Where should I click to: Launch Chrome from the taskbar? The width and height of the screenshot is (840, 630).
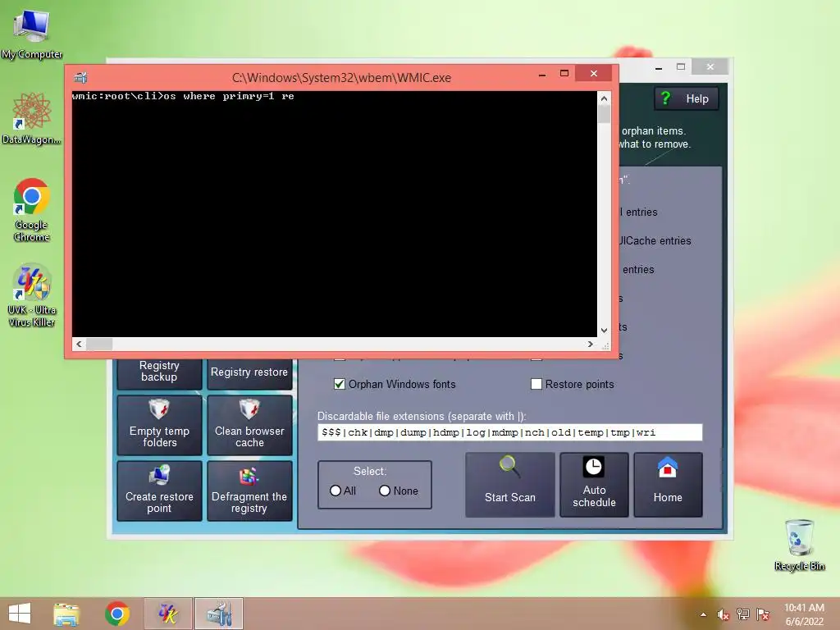click(116, 614)
